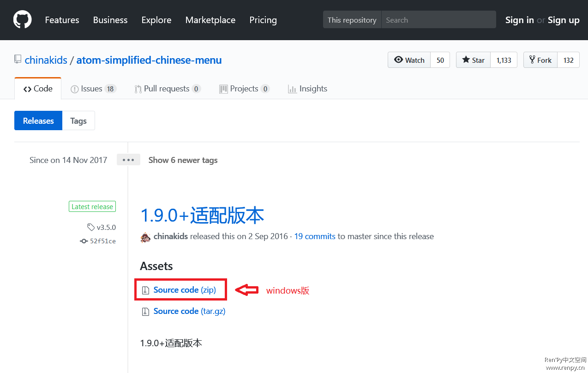Viewport: 588px width, 373px height.
Task: Click Show 6 newer tags text
Action: 183,160
